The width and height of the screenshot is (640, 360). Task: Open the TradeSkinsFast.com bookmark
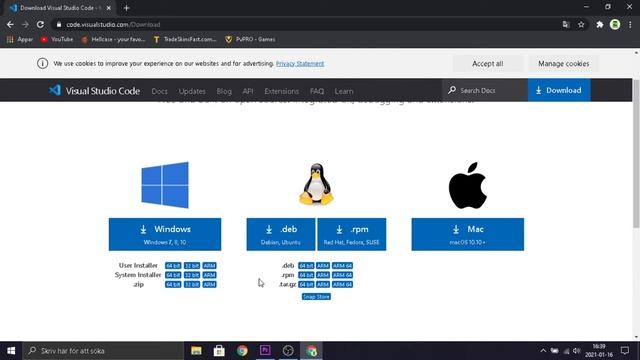tap(185, 39)
